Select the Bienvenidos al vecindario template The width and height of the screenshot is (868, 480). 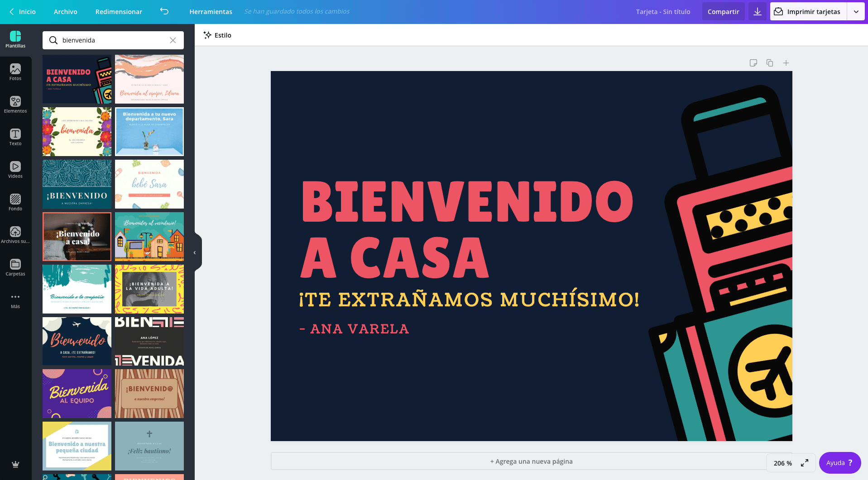pyautogui.click(x=149, y=237)
